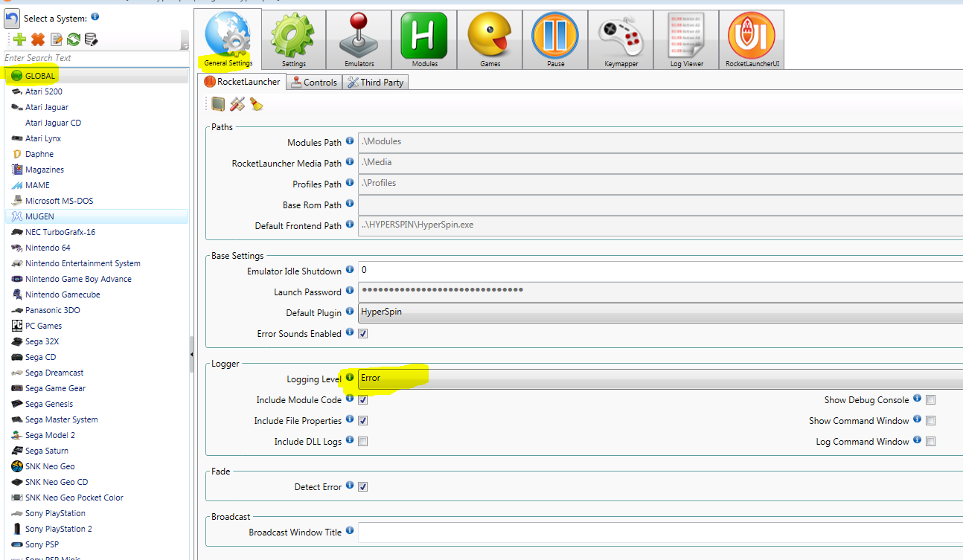Click the Broadcast Window Title field

(659, 532)
